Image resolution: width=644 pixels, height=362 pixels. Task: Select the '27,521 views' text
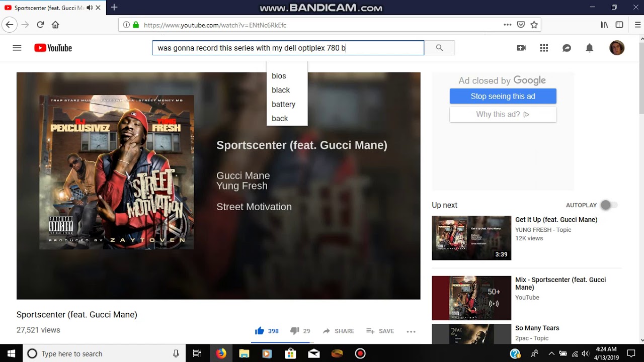[x=38, y=330]
